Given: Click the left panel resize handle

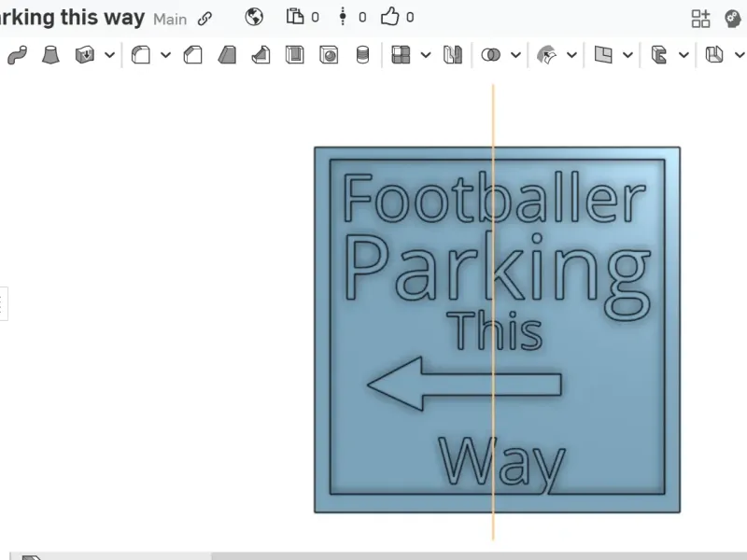Looking at the screenshot, I should (x=3, y=303).
